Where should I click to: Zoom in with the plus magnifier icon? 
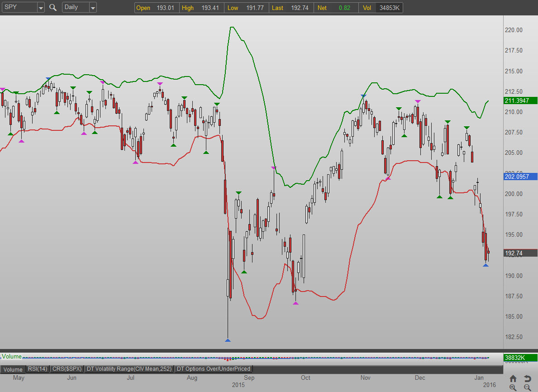[513, 387]
